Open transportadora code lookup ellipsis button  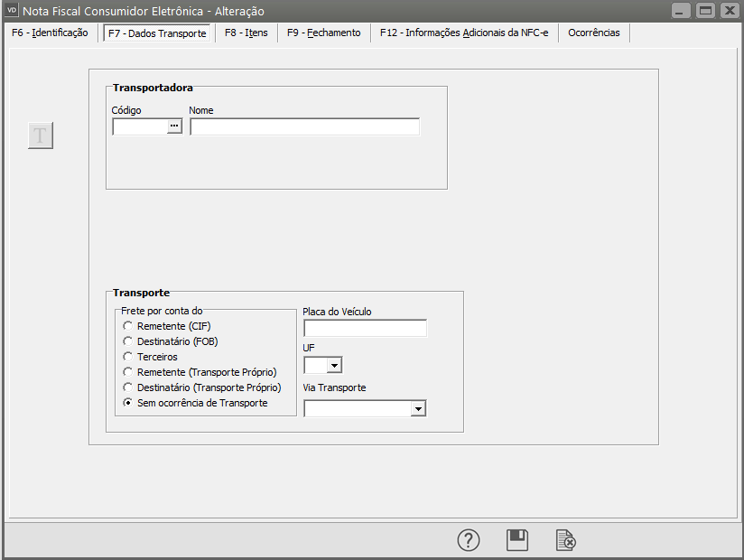pos(174,127)
